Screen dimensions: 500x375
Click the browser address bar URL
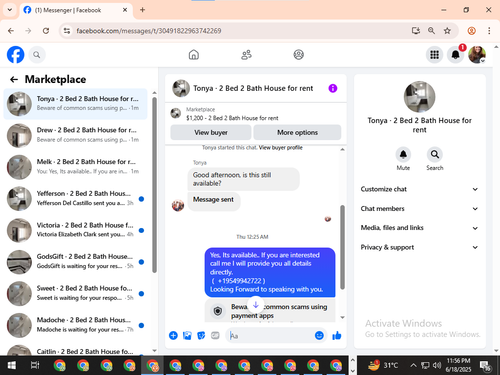149,31
